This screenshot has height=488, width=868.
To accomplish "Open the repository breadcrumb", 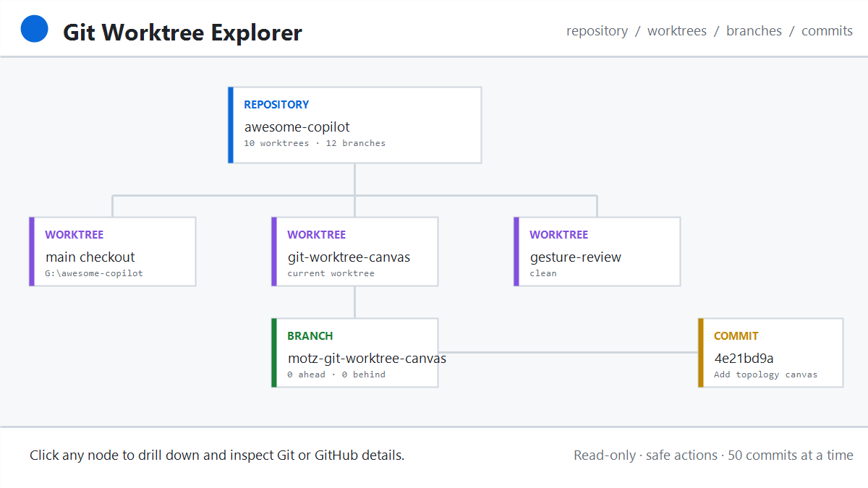I will (597, 31).
